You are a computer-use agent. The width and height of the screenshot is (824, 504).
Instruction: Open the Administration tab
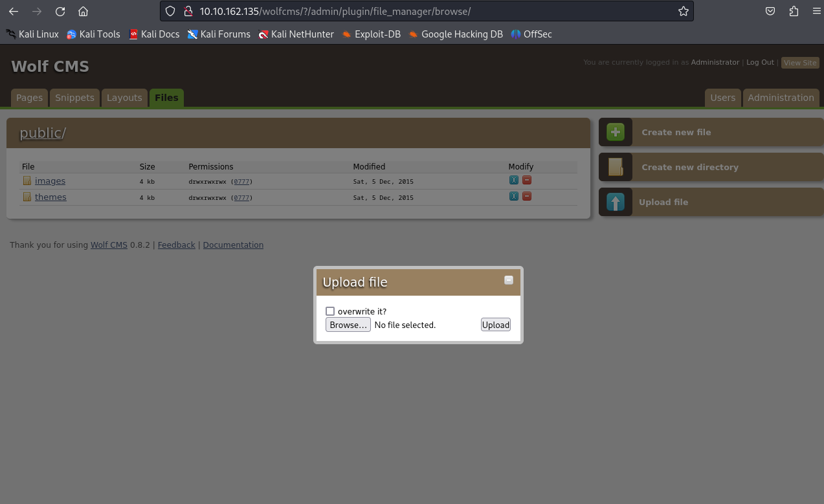click(781, 98)
